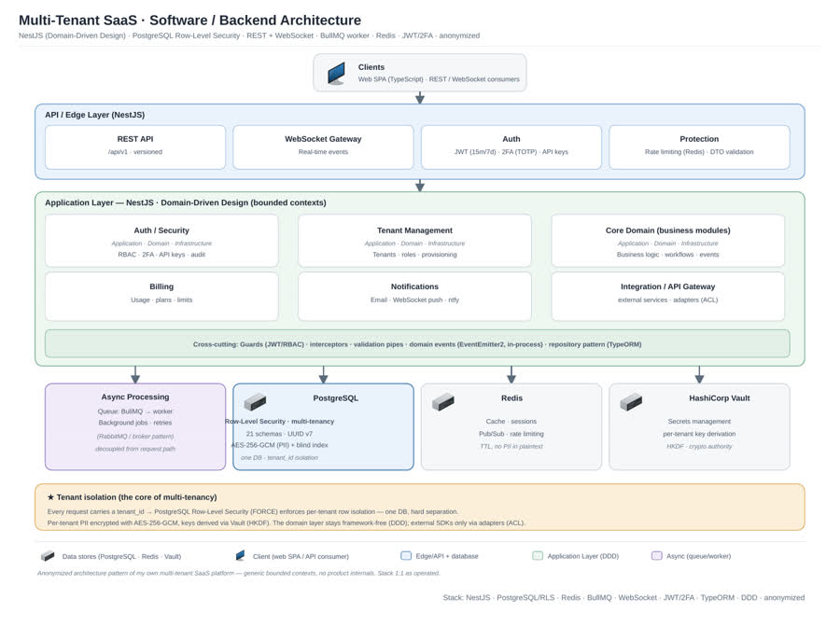Click the '(RabbitMQ / broker pattern)' text

[135, 436]
